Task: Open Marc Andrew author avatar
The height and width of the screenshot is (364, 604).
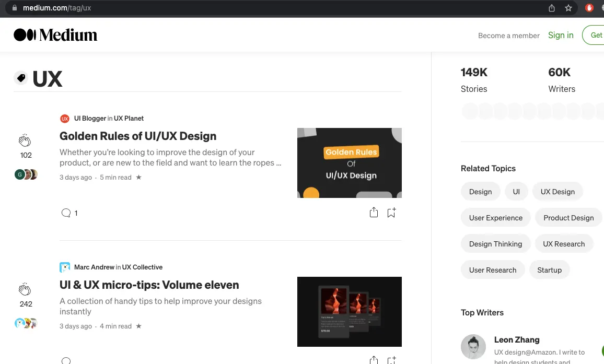Action: pos(65,267)
